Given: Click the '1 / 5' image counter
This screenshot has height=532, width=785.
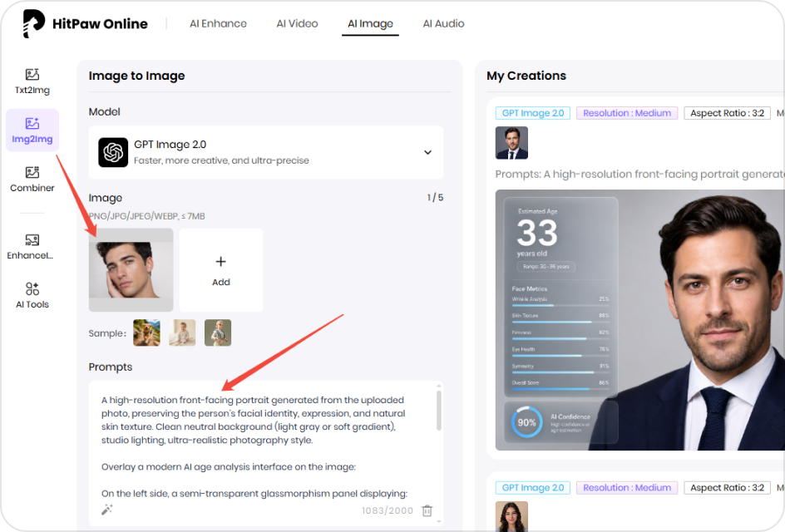Looking at the screenshot, I should pos(435,198).
